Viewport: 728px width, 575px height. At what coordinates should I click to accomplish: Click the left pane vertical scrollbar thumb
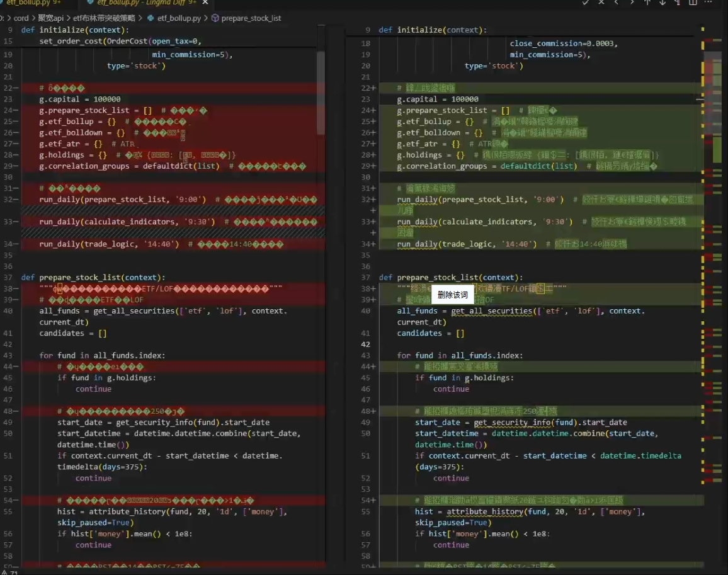point(321,93)
